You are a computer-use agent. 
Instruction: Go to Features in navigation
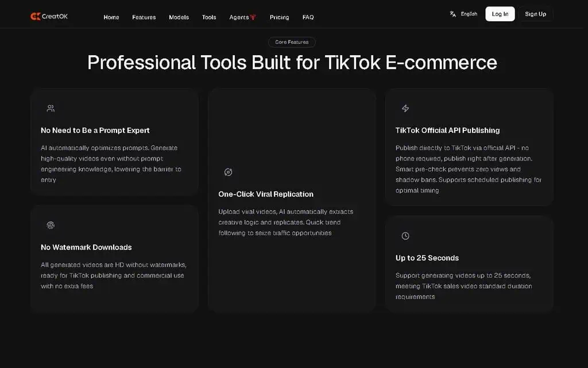[x=144, y=17]
